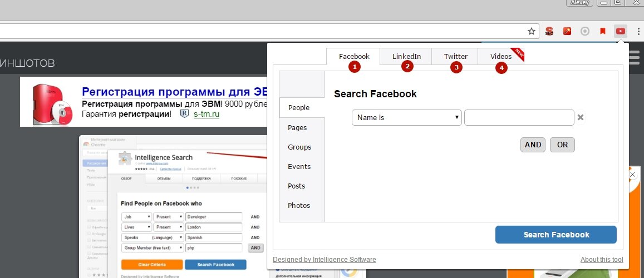Screen dimensions: 644x278
Task: Click the gray circle extension icon
Action: tap(585, 31)
